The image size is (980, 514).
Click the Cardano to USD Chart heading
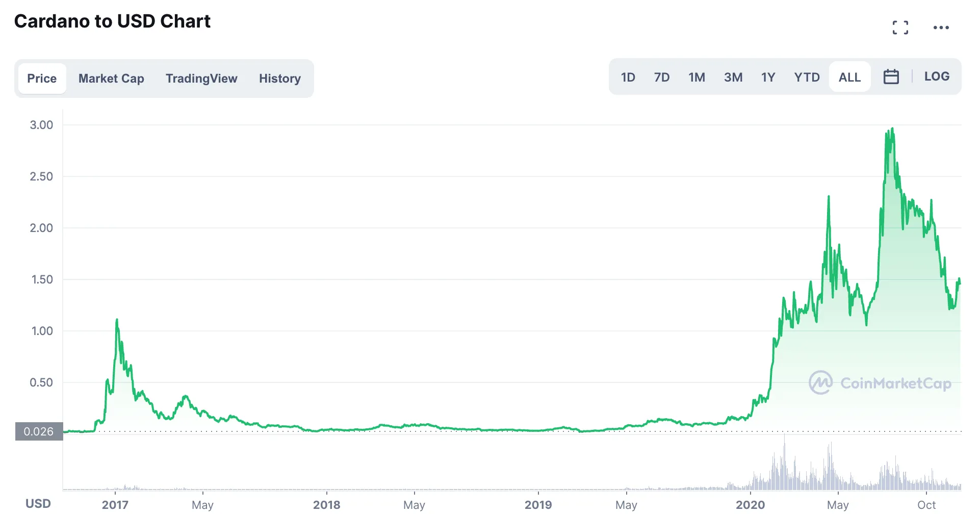coord(112,21)
